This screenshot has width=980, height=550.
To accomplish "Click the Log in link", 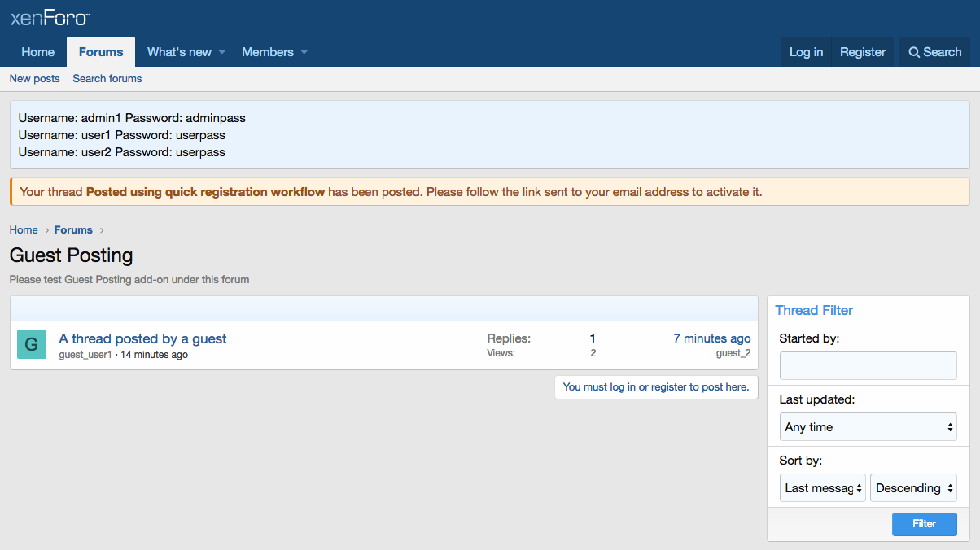I will click(x=806, y=52).
